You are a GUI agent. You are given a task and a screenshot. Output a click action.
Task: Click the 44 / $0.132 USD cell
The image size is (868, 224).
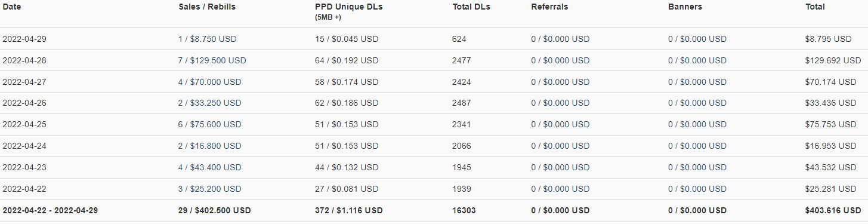tap(347, 168)
